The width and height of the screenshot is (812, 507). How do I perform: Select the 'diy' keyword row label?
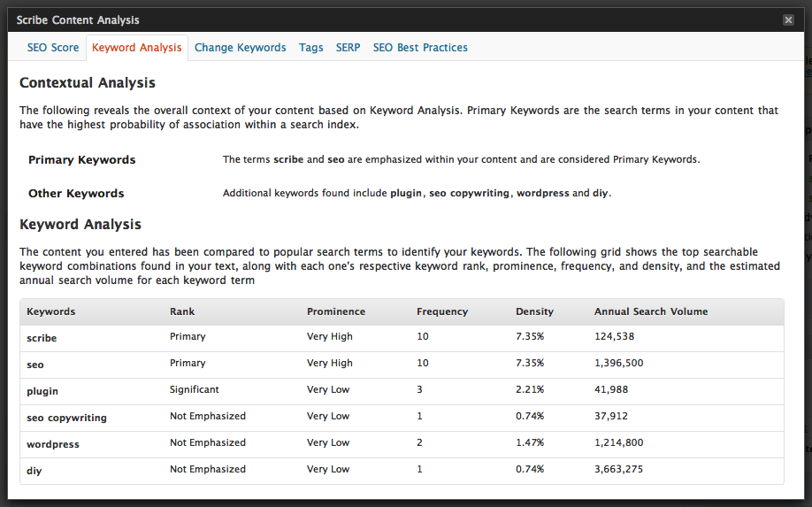pos(34,471)
